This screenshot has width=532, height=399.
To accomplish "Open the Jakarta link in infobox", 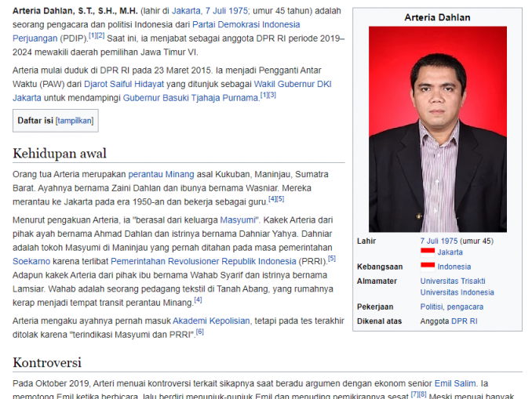I will coord(450,252).
